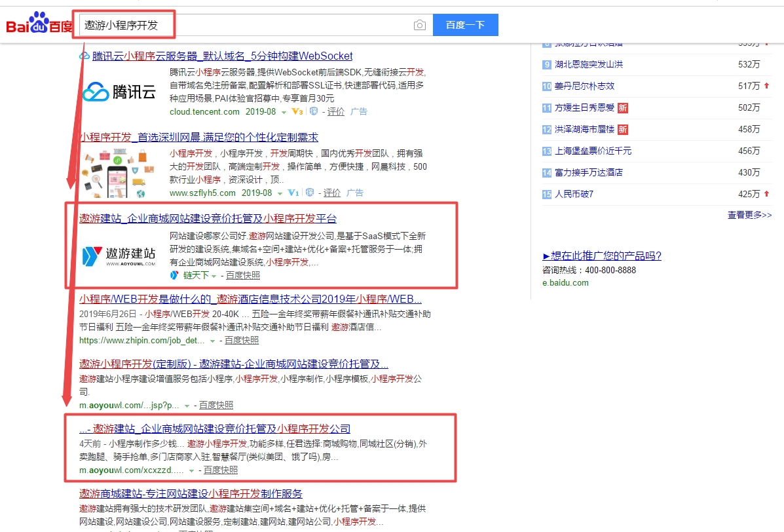784x532 pixels.
Task: Open 遨游商城建站-专注网站建设小程序开发制作服务 result
Action: tap(191, 494)
